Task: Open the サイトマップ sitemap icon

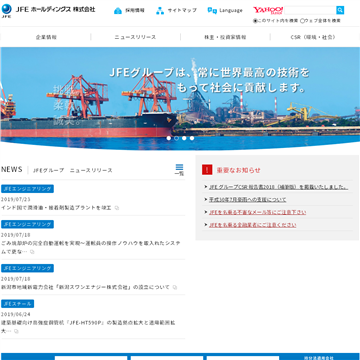Action: click(160, 10)
